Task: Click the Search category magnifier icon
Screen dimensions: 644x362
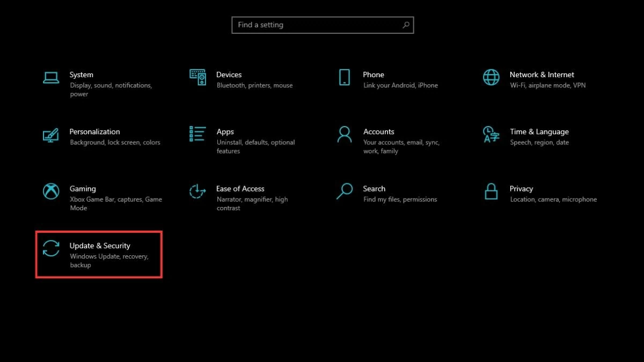Action: (x=344, y=191)
